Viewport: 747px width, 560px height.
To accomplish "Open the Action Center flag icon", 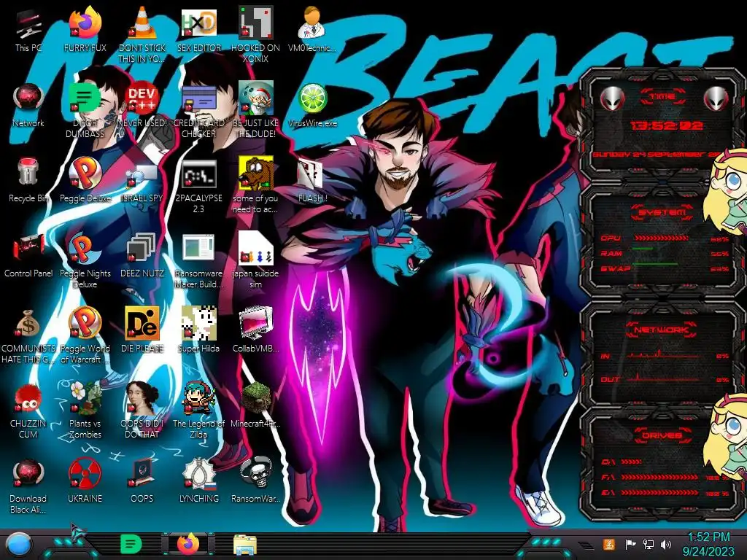I will pos(630,544).
